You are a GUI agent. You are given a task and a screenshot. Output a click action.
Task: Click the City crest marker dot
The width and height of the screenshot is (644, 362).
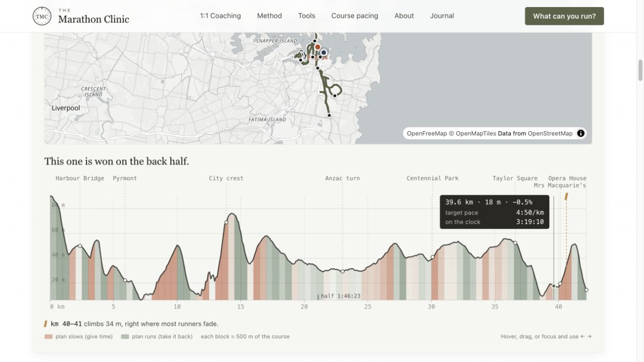226,222
